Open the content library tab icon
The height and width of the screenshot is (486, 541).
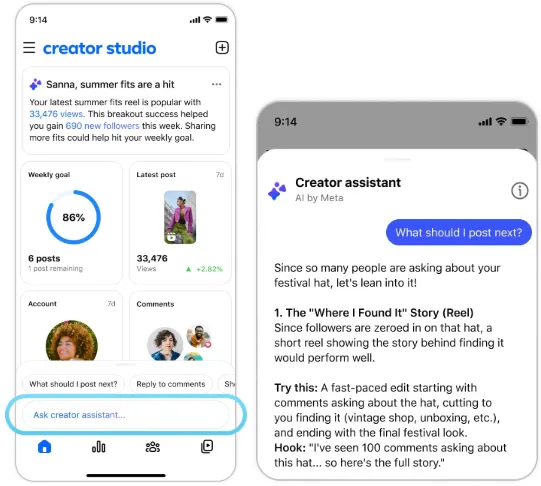click(207, 446)
